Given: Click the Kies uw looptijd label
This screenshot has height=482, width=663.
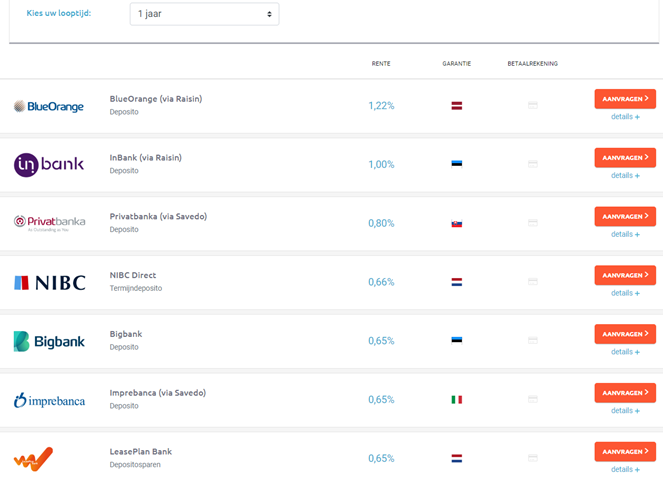Looking at the screenshot, I should (59, 13).
